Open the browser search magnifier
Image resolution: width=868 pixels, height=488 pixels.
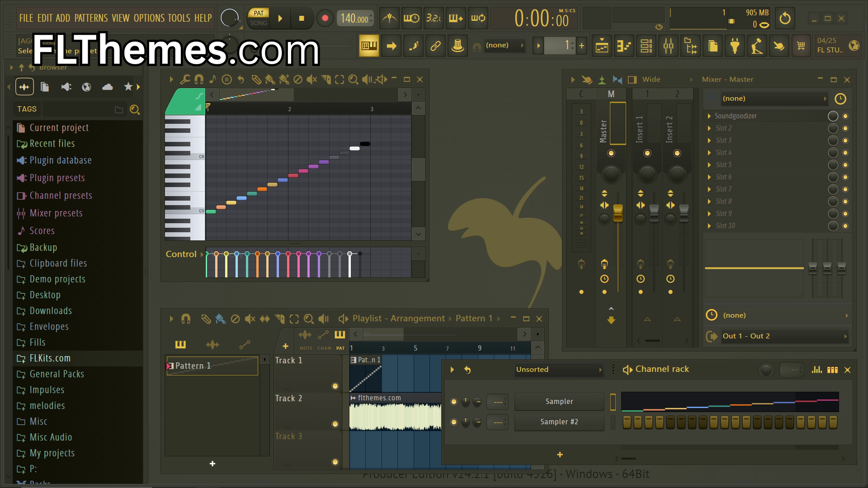tap(134, 109)
